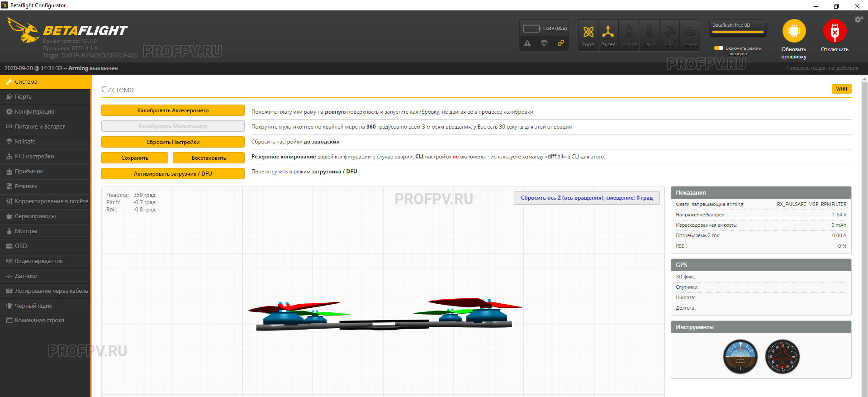Click the Pitch -0.7 град. value

(x=145, y=202)
